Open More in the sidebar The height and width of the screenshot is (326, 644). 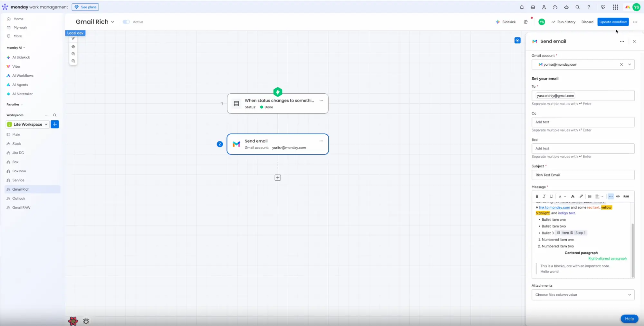pyautogui.click(x=18, y=36)
